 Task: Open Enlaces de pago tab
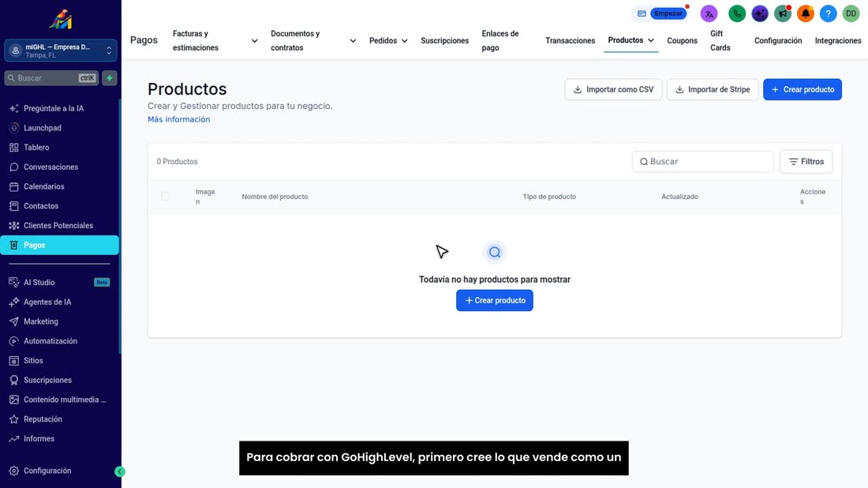500,40
